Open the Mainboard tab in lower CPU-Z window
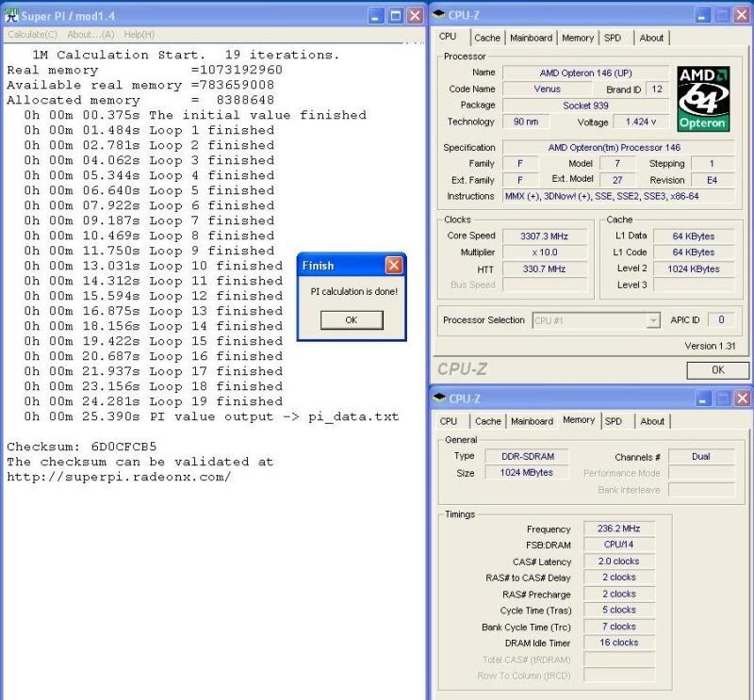Image resolution: width=754 pixels, height=700 pixels. (x=532, y=422)
